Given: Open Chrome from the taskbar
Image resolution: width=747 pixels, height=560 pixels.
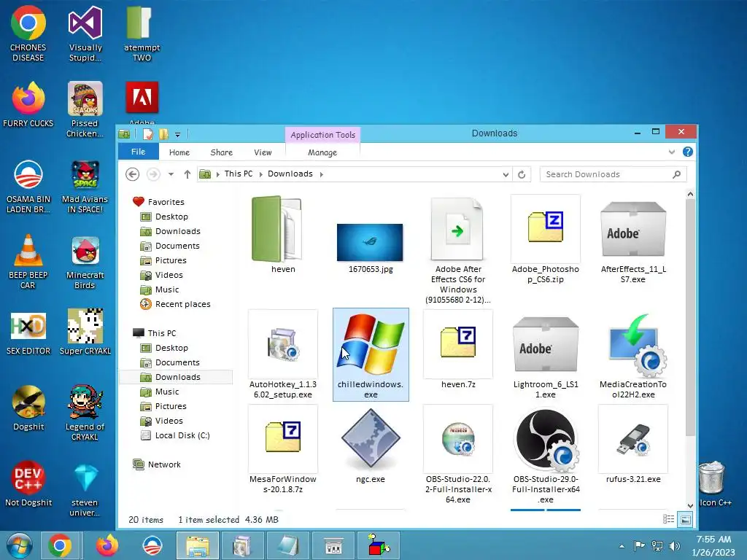Looking at the screenshot, I should 60,545.
